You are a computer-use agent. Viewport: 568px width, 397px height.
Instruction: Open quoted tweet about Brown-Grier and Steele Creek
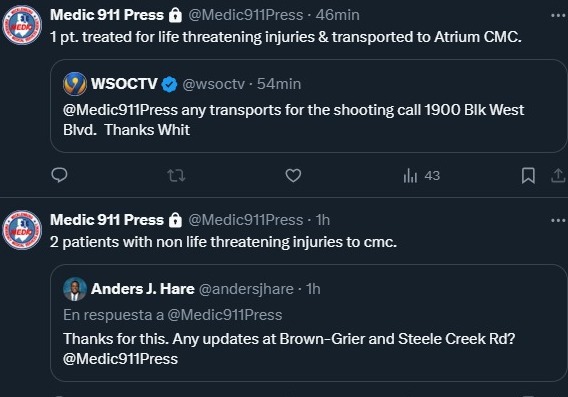308,323
